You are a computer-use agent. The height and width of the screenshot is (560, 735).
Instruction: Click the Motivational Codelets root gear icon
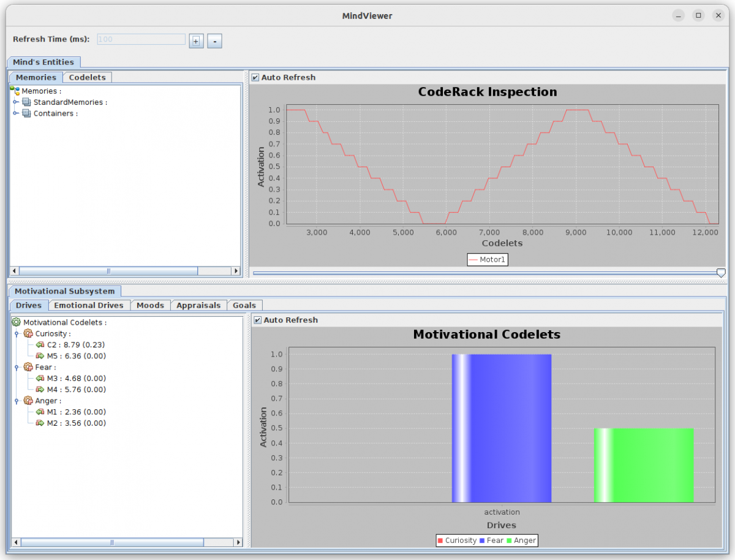[x=17, y=322]
